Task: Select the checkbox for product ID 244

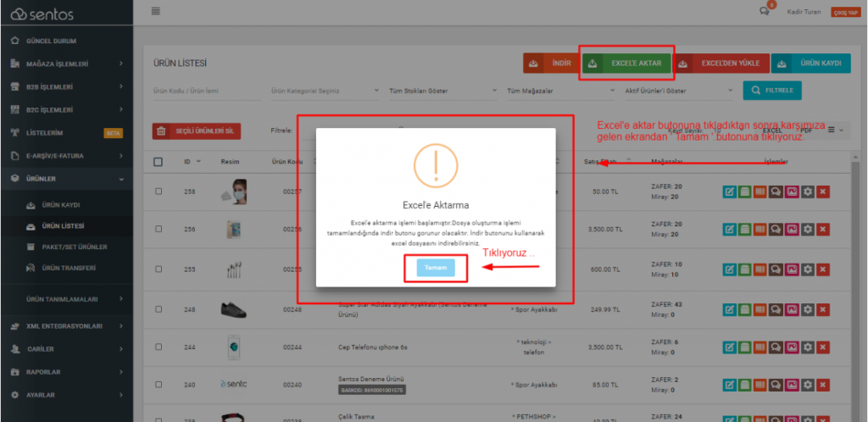Action: pos(159,347)
